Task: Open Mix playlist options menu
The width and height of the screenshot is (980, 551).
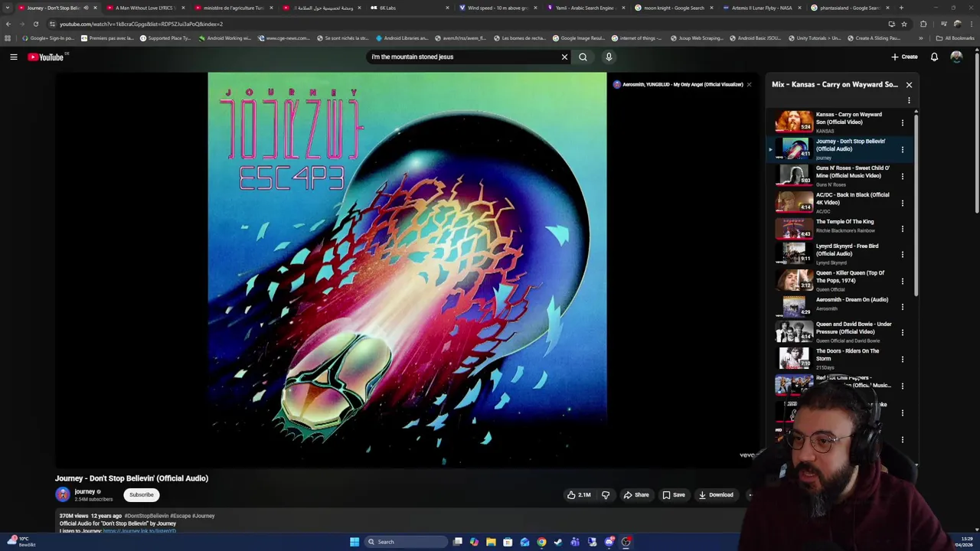Action: pos(909,100)
